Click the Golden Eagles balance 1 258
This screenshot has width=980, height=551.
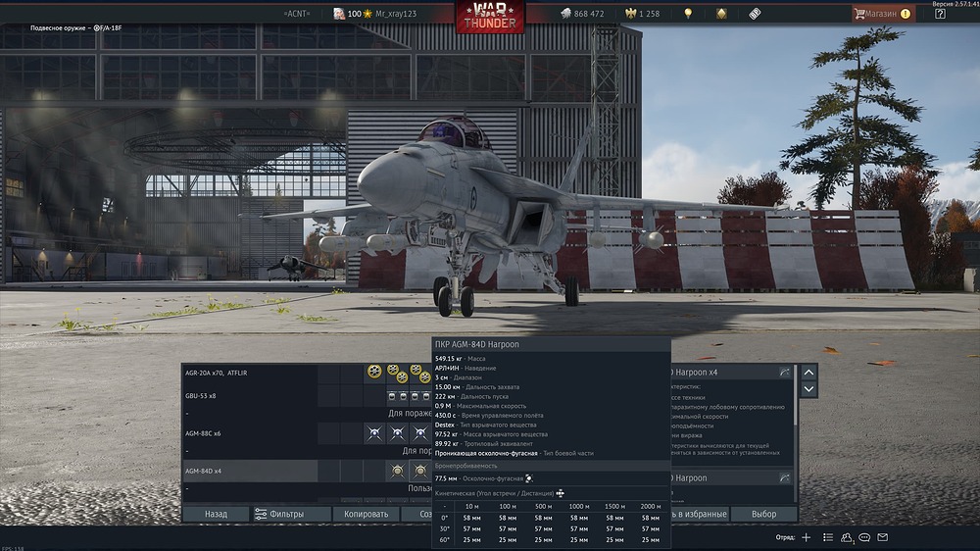(643, 14)
